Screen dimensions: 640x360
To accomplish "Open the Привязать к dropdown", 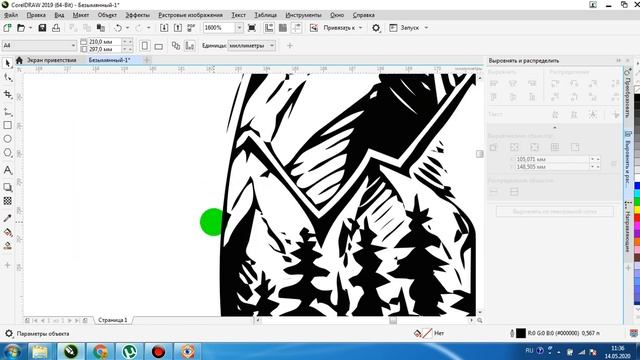I will [343, 28].
